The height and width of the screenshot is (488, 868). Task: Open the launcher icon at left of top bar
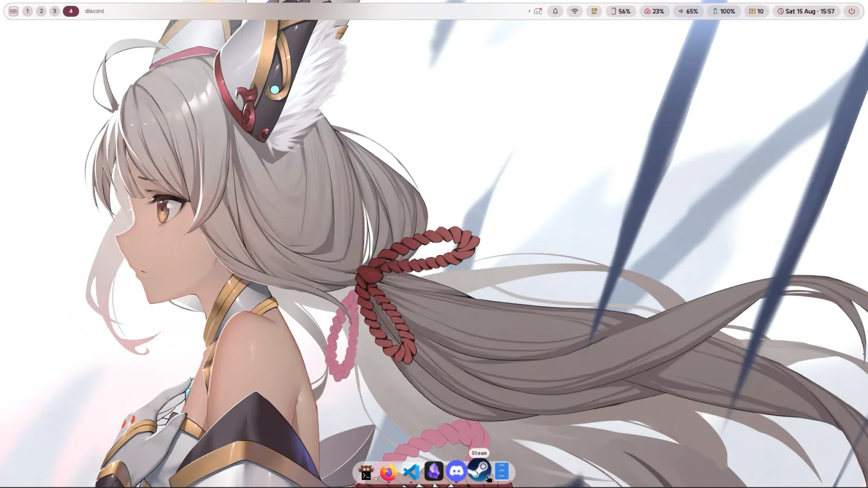pyautogui.click(x=14, y=11)
